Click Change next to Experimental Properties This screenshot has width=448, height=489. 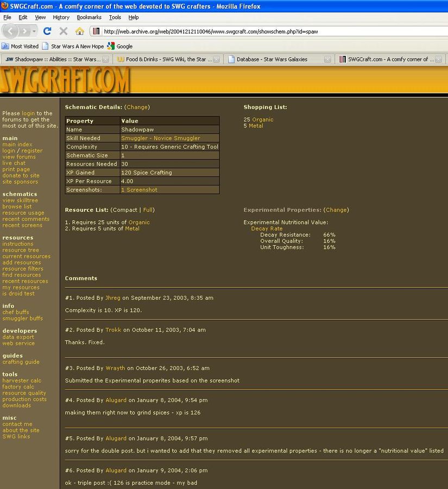[x=336, y=210]
